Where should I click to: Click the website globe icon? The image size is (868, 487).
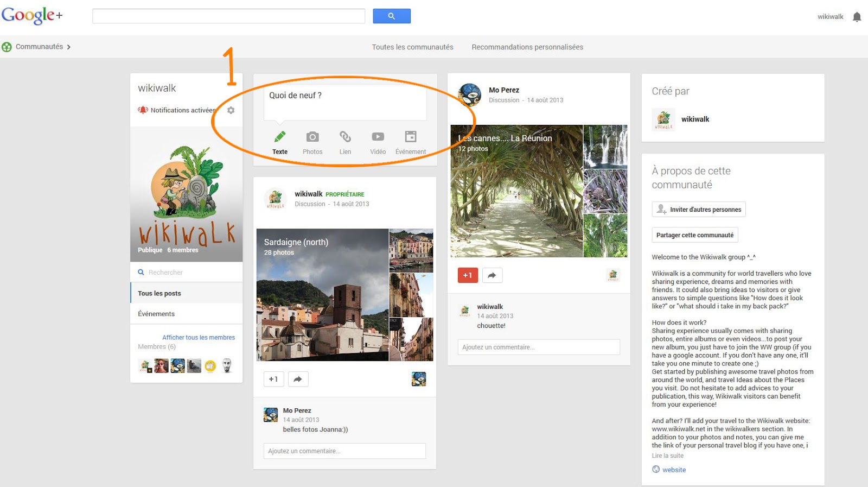(x=656, y=470)
